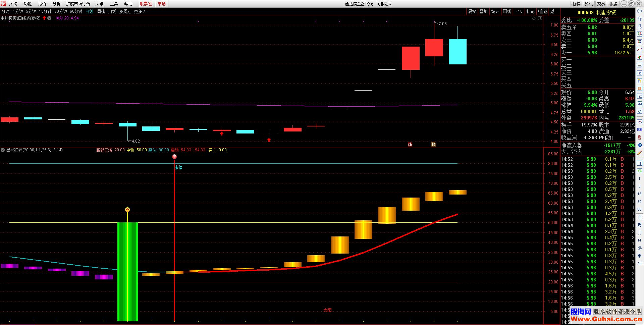Switch to the 日线 tab
The width and height of the screenshot is (644, 325).
90,11
